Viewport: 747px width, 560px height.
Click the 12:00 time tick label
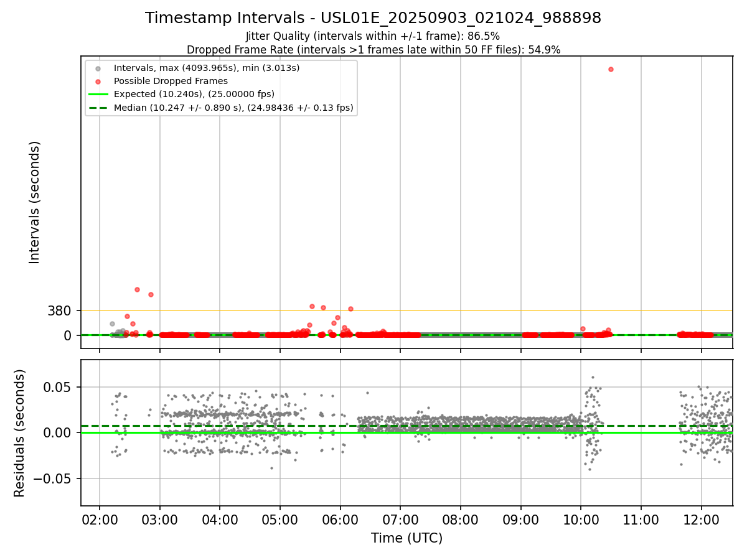pos(702,519)
